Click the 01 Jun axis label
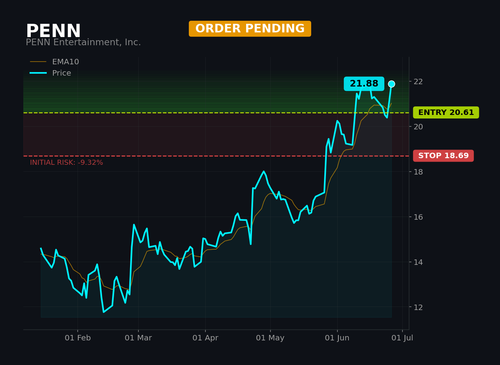This screenshot has width=500, height=365. click(337, 338)
